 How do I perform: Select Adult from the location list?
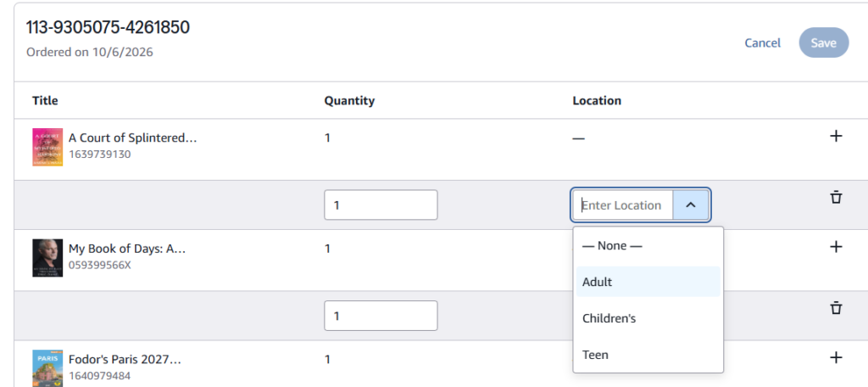[648, 282]
